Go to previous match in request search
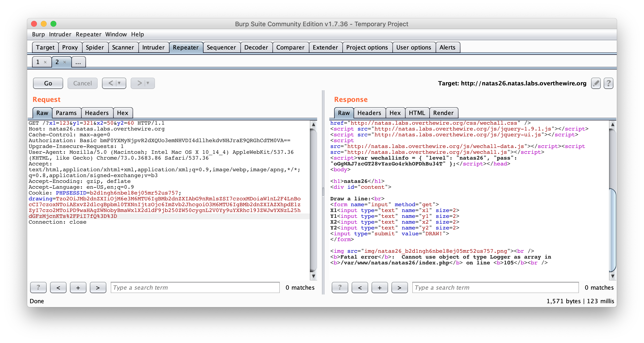The width and height of the screenshot is (644, 343). tap(58, 287)
